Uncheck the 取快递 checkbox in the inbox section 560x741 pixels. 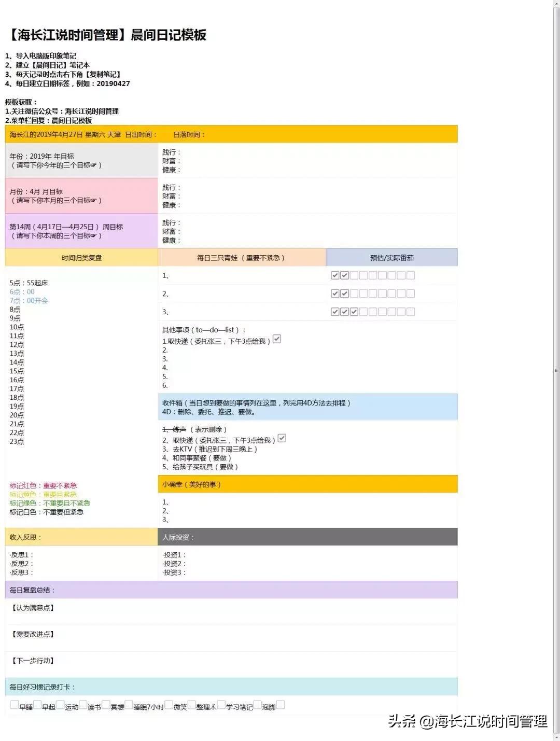click(282, 438)
